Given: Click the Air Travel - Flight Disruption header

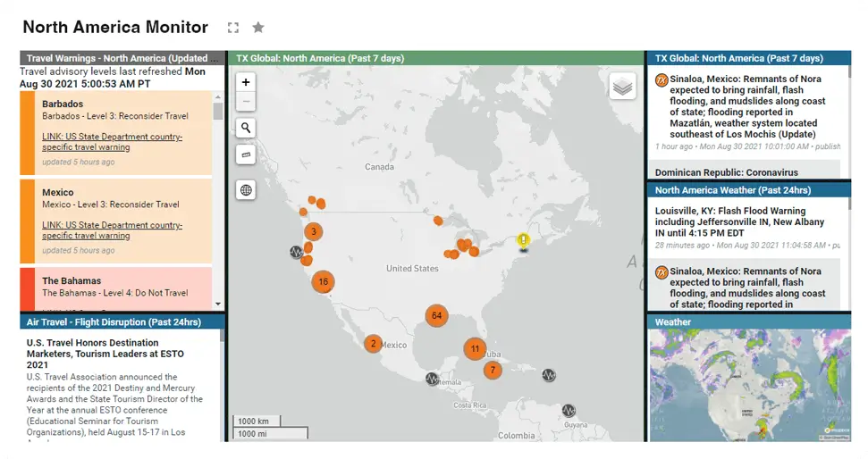Looking at the screenshot, I should tap(114, 321).
